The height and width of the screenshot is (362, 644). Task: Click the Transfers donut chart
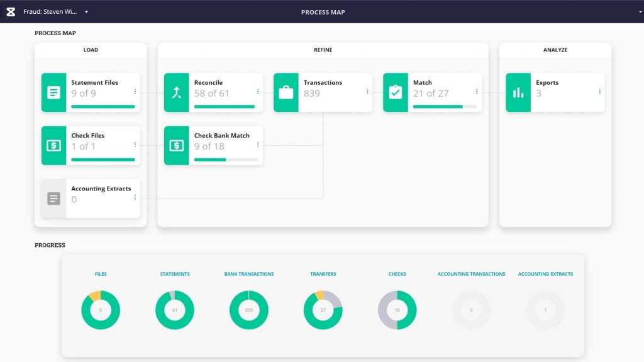point(323,310)
